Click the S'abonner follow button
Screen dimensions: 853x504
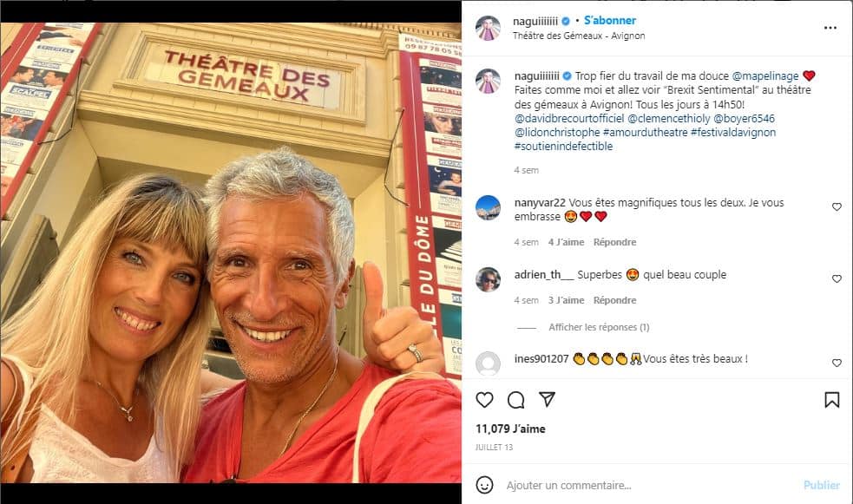click(x=610, y=21)
